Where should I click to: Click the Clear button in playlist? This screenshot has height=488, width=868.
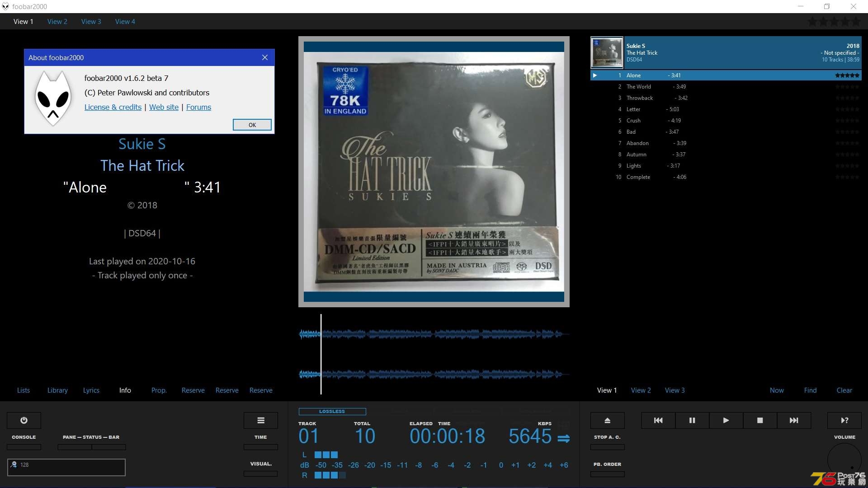click(x=844, y=390)
